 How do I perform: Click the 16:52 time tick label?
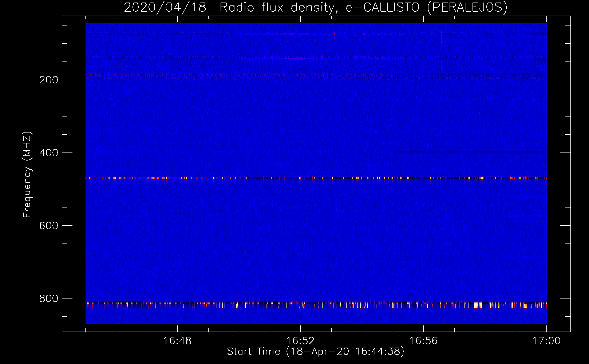[300, 341]
